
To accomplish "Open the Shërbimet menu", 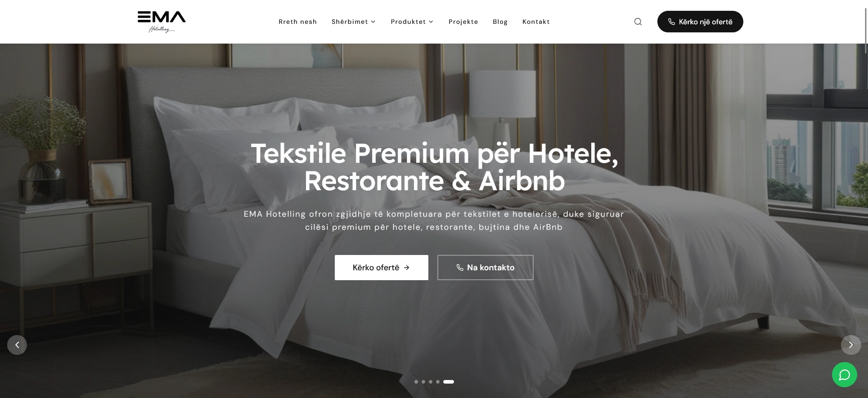I will (x=350, y=22).
